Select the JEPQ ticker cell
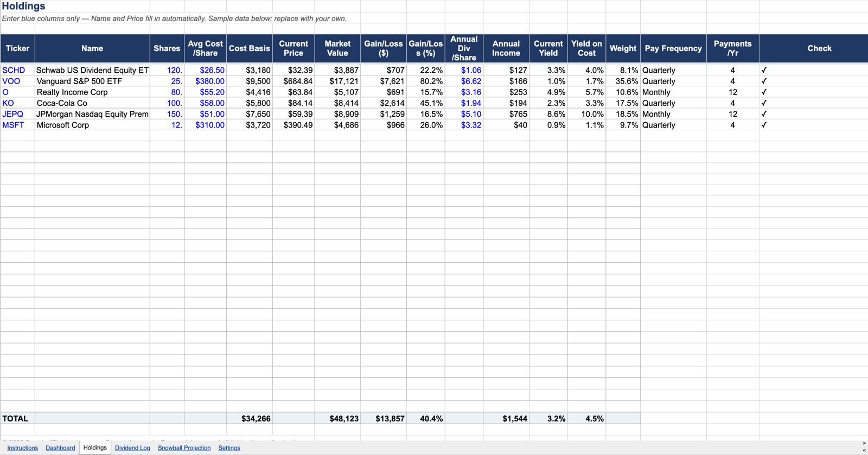Screen dimensions: 868x455 pyautogui.click(x=18, y=114)
